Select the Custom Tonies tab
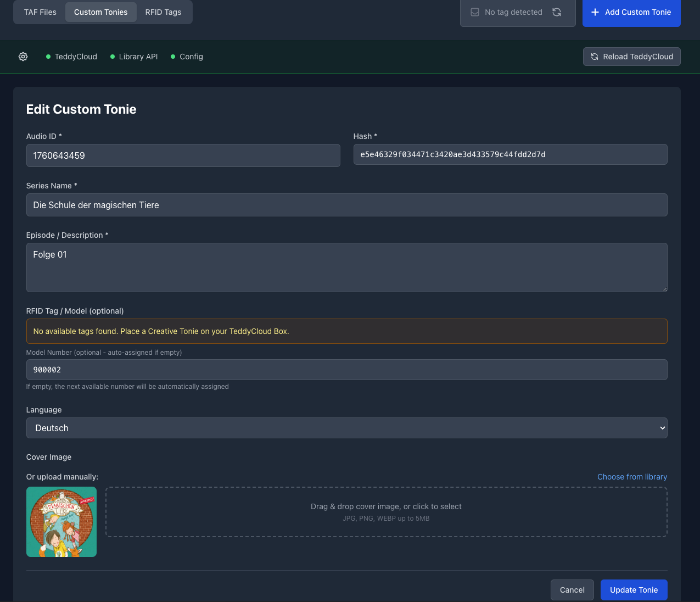The image size is (700, 602). 100,12
